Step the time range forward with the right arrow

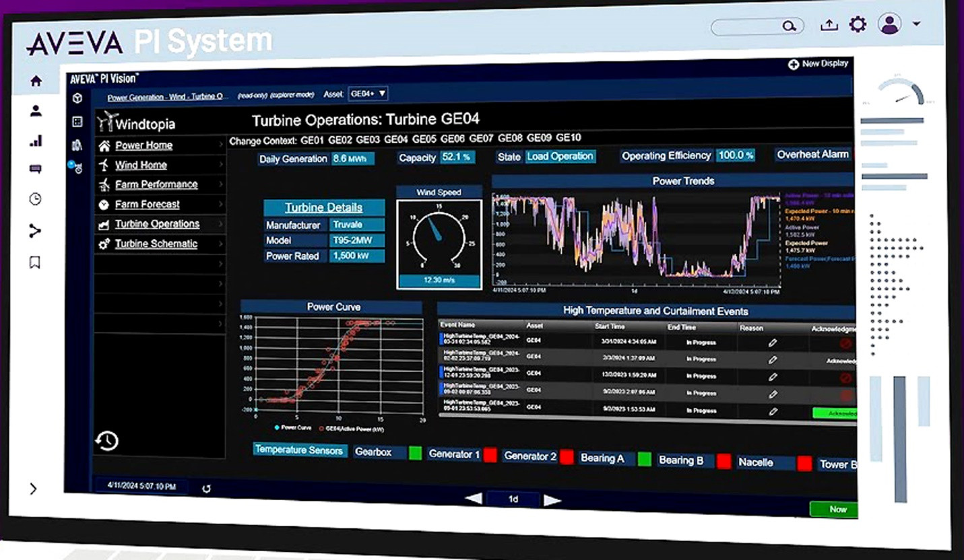552,500
